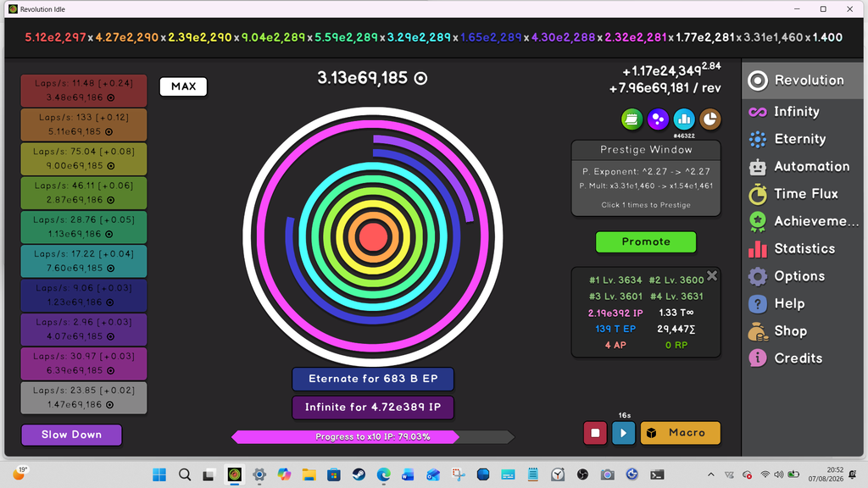Click the green card stack icon
868x488 pixels.
632,119
